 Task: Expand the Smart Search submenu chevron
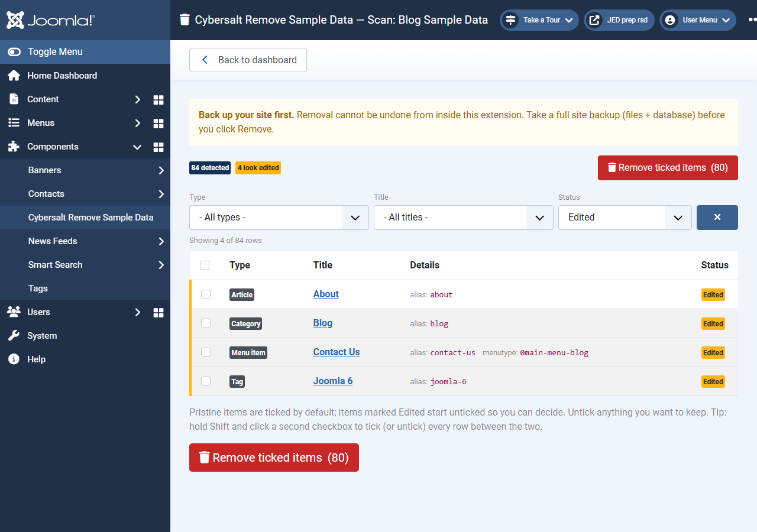tap(161, 265)
